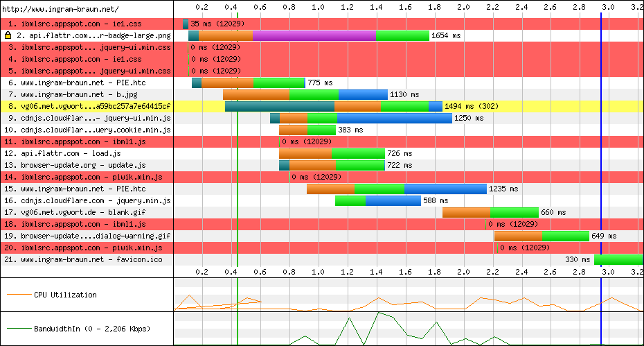Select request 12 api.flattr.com load.js
Image resolution: width=644 pixels, height=346 pixels.
(87, 153)
